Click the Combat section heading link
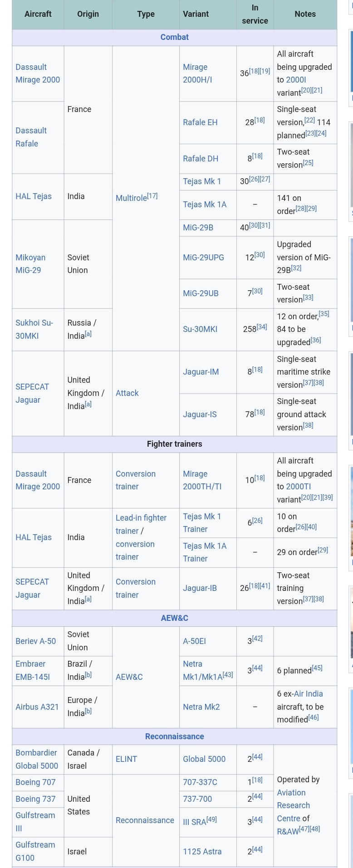The width and height of the screenshot is (353, 868). pos(175,37)
